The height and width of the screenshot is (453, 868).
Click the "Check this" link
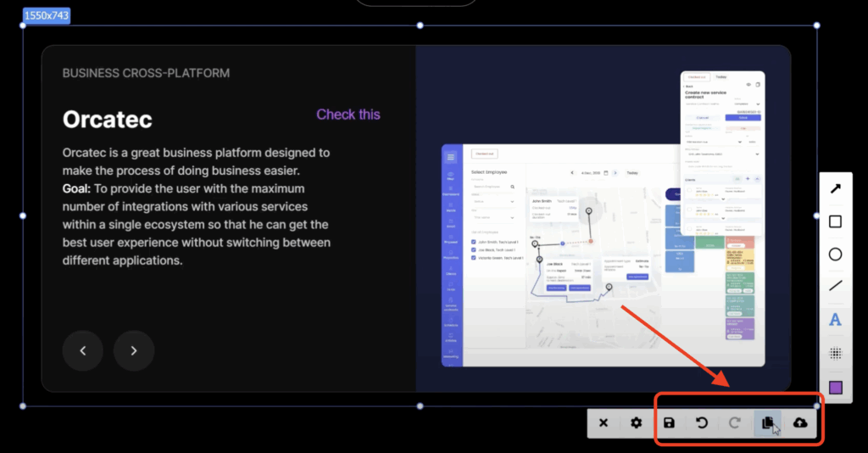tap(348, 115)
